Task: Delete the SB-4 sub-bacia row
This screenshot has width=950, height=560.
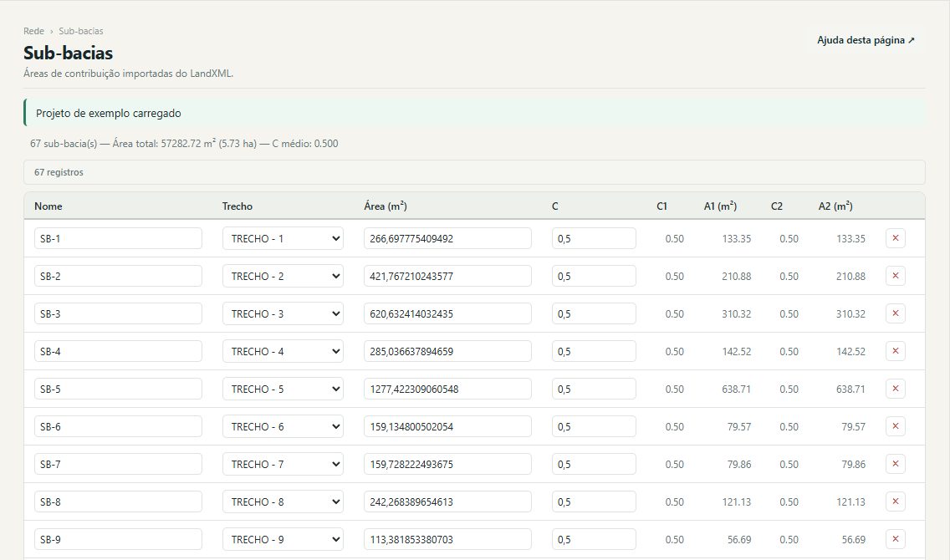Action: pos(895,351)
